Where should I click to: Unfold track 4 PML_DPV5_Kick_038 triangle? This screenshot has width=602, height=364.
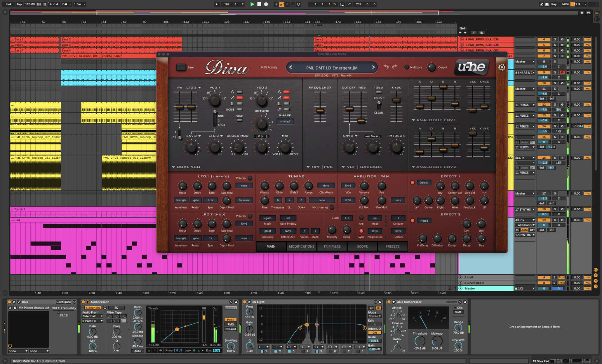click(462, 39)
